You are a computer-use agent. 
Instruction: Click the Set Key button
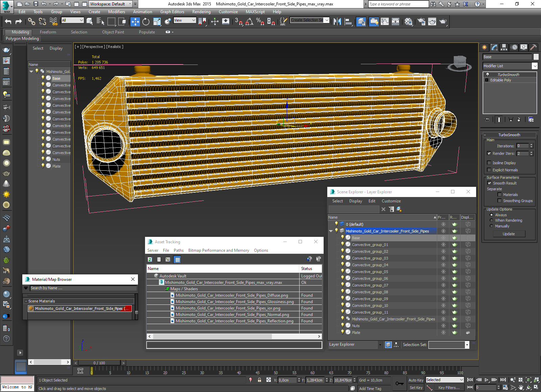pos(416,388)
